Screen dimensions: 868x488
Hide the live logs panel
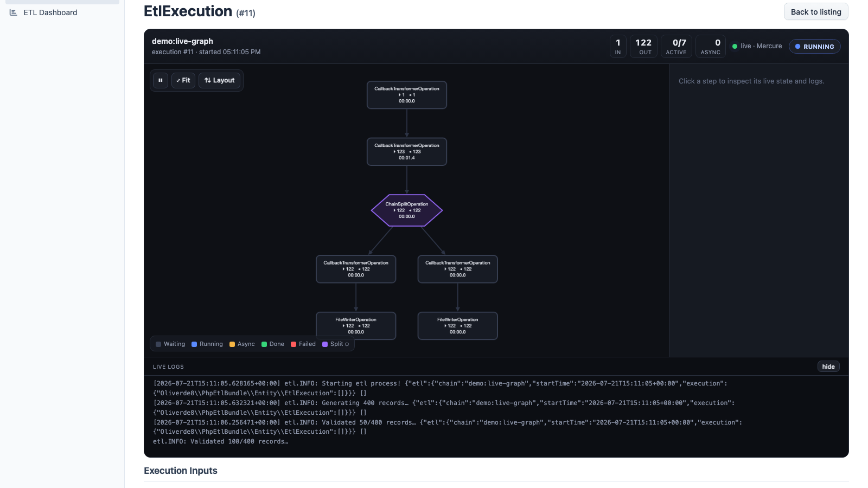[828, 367]
